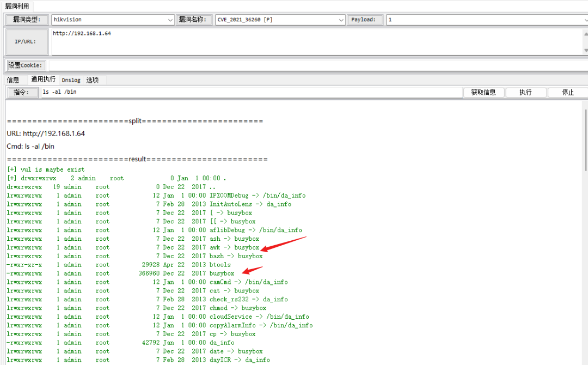Switch to the 选项 tab
The image size is (588, 365).
[x=93, y=80]
